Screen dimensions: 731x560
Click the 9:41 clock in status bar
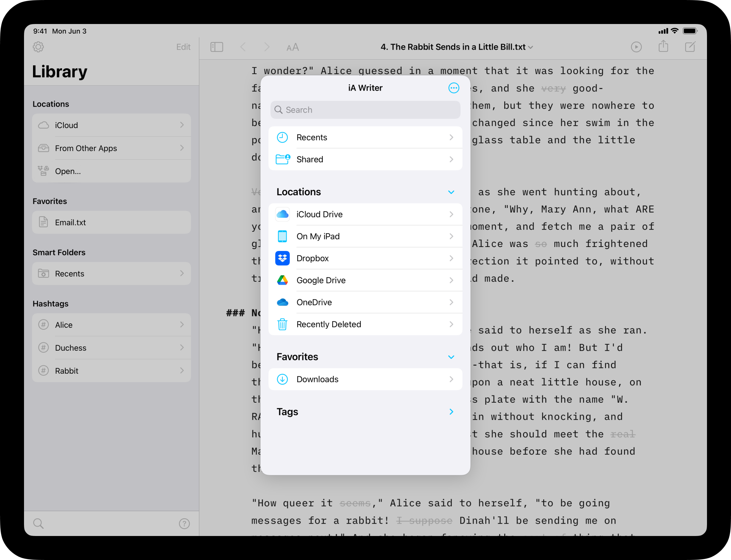(40, 31)
